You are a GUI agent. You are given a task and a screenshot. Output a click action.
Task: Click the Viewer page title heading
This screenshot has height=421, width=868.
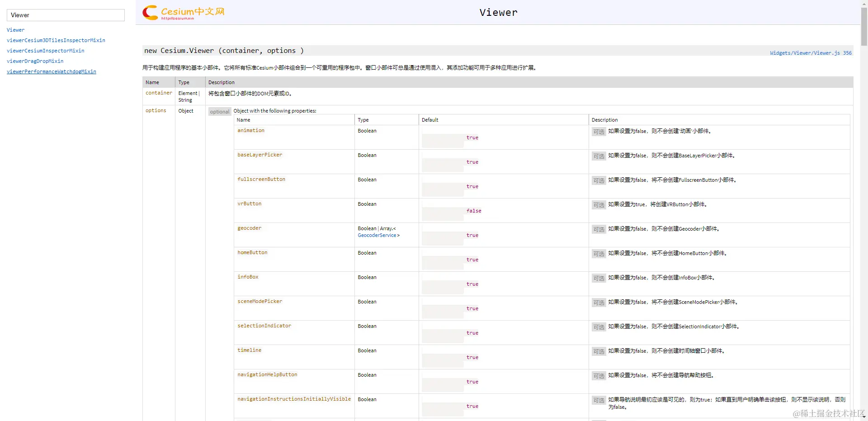tap(498, 13)
